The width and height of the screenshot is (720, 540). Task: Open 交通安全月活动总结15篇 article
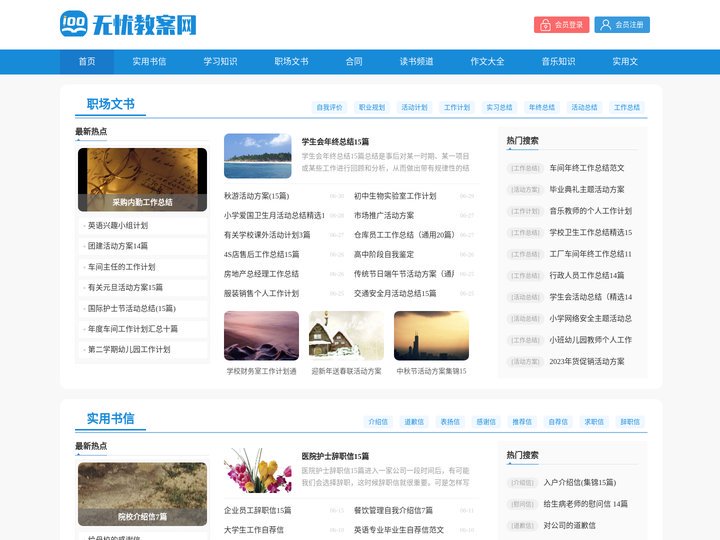[395, 293]
